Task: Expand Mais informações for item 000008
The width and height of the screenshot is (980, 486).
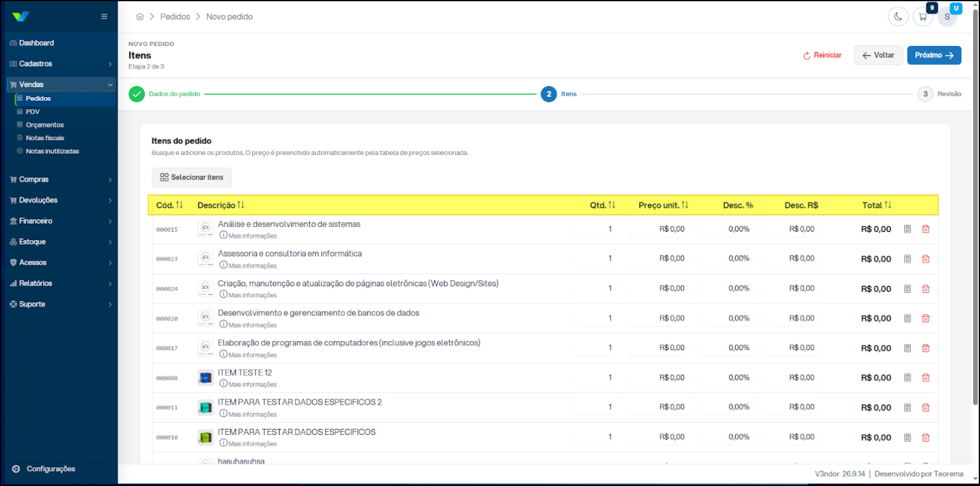Action: pos(248,384)
